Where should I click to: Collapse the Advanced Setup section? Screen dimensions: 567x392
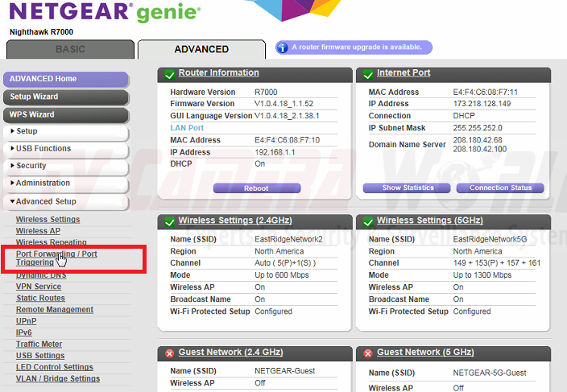click(x=66, y=201)
